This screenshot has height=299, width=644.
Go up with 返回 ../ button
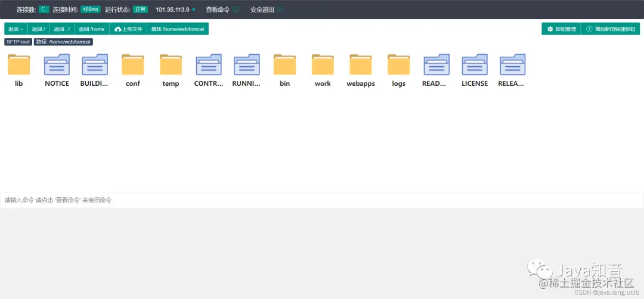point(62,29)
